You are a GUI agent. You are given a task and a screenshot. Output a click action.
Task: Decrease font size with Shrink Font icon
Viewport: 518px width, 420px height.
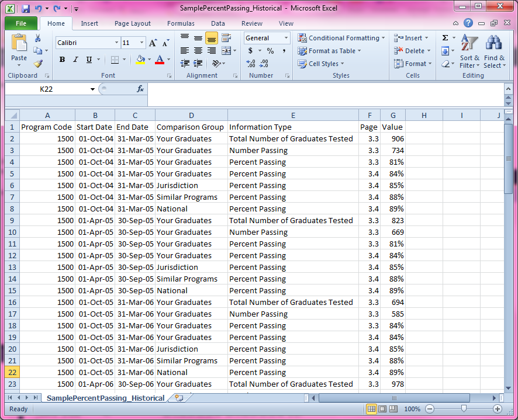pyautogui.click(x=165, y=43)
